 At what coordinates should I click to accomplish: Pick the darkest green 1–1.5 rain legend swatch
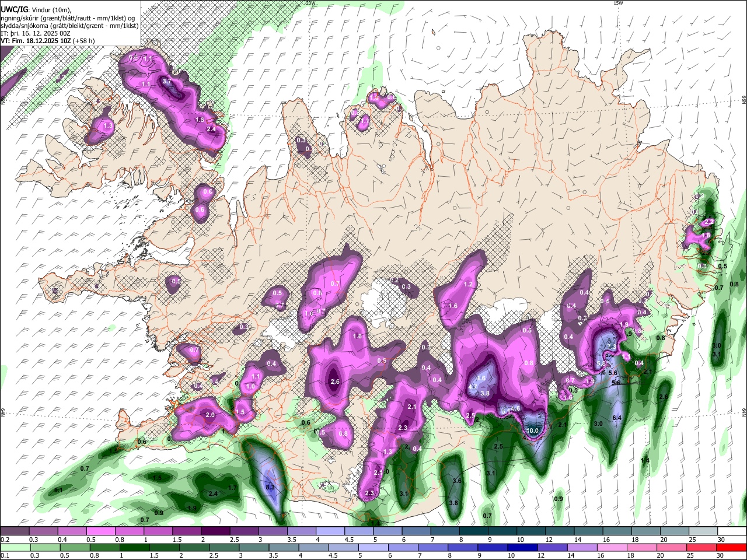point(134,547)
